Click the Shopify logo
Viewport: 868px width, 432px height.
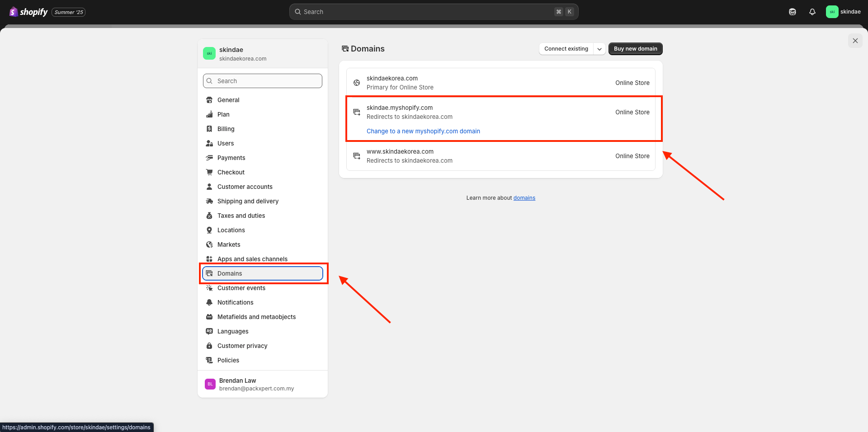click(x=28, y=12)
